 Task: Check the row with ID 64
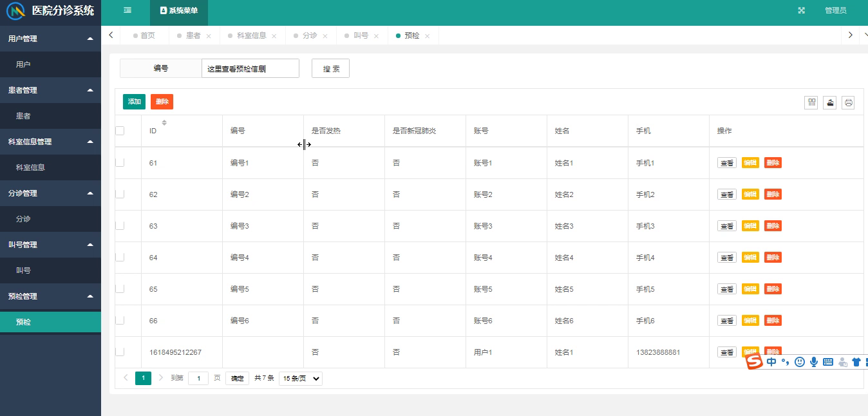pyautogui.click(x=120, y=257)
